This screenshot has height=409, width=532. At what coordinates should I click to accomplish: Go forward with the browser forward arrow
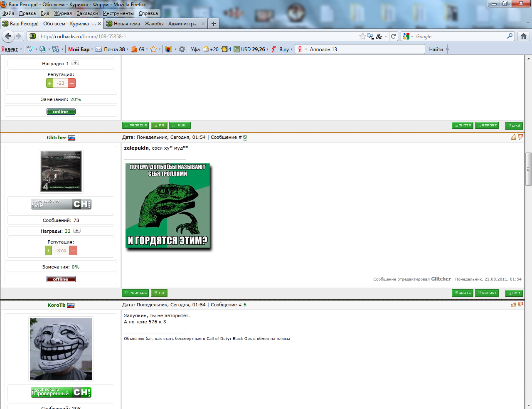[19, 36]
